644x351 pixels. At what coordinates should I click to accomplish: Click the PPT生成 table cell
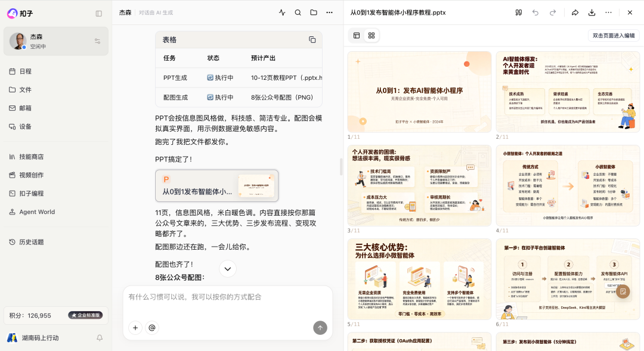(175, 77)
